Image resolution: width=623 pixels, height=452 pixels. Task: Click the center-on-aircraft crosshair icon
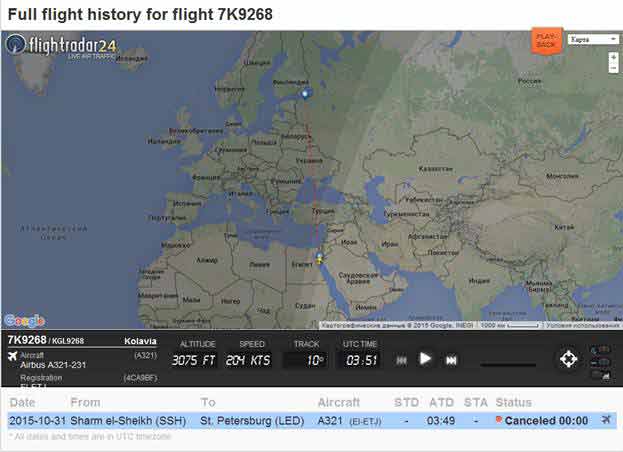click(x=568, y=359)
